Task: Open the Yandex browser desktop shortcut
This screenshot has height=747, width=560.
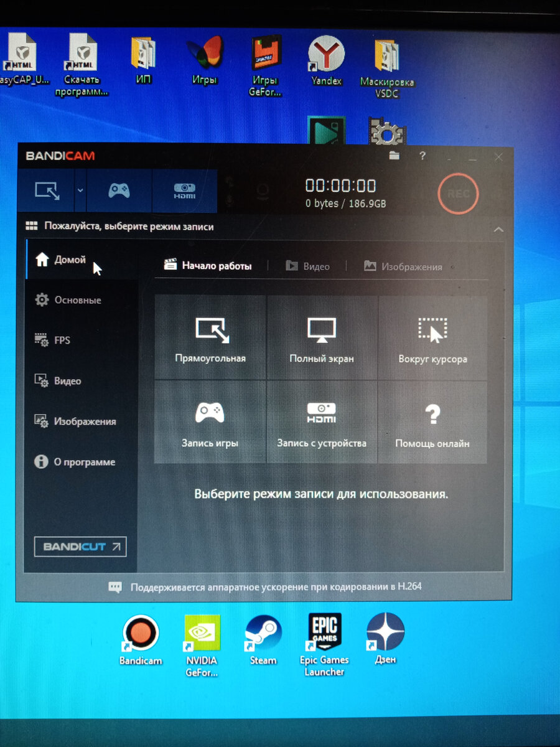Action: tap(327, 60)
